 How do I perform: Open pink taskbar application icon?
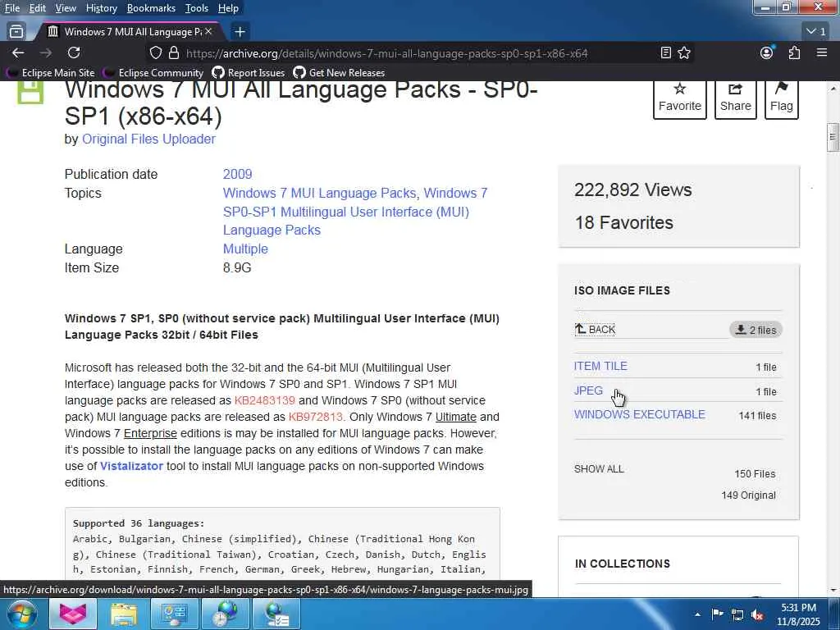73,614
